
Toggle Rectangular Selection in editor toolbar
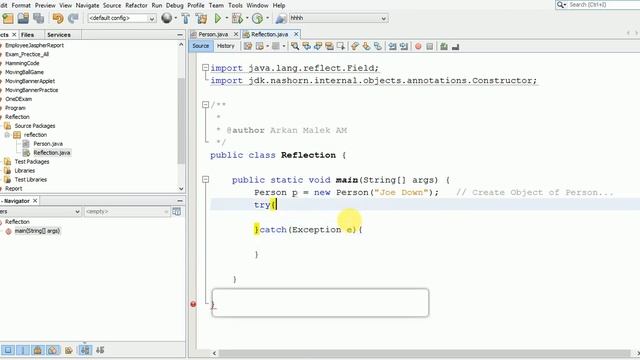point(340,47)
